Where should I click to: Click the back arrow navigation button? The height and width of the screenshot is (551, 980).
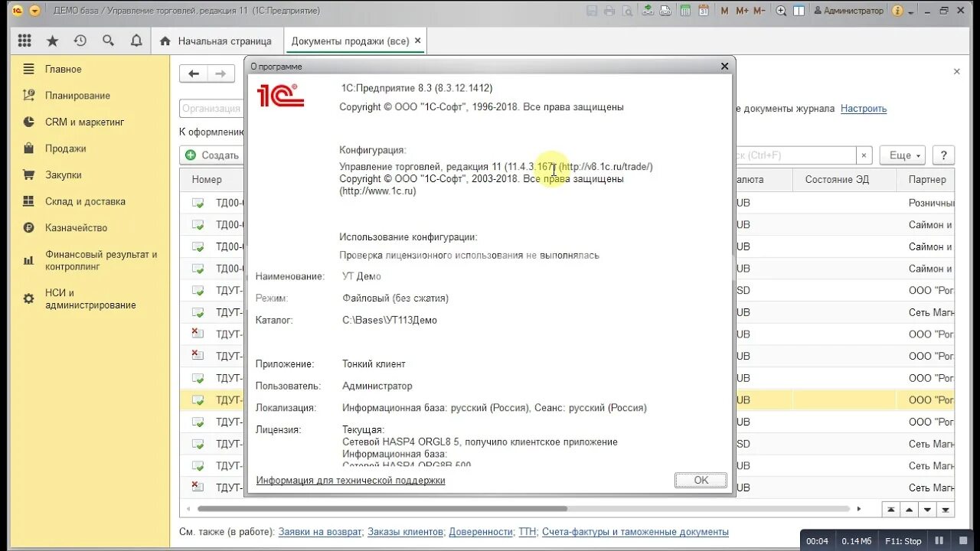(194, 73)
